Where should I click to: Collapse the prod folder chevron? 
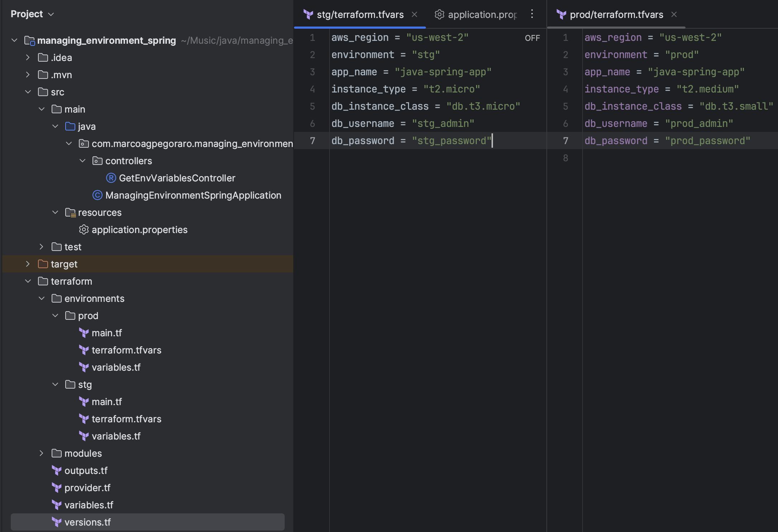(55, 315)
